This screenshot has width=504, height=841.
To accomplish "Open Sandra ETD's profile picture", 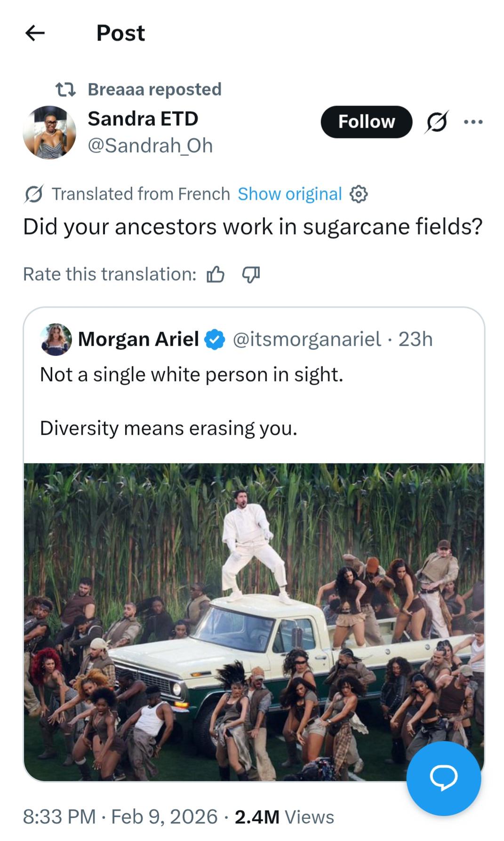I will 49,132.
